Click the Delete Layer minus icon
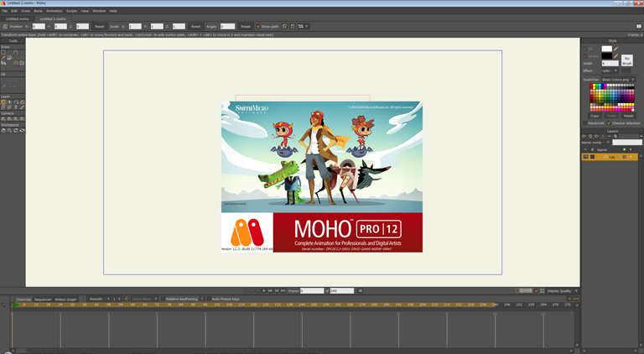Viewport: 644px width, 354px height. (609, 136)
